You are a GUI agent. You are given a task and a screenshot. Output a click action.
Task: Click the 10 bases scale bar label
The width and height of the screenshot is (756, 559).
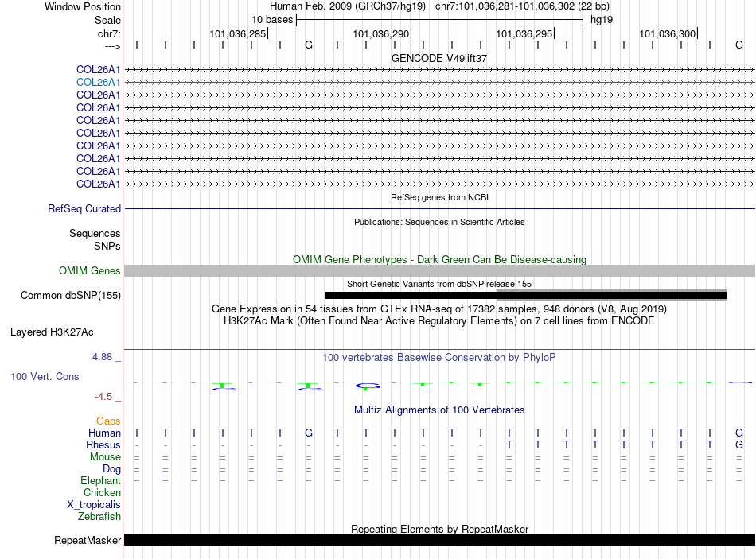click(x=272, y=20)
